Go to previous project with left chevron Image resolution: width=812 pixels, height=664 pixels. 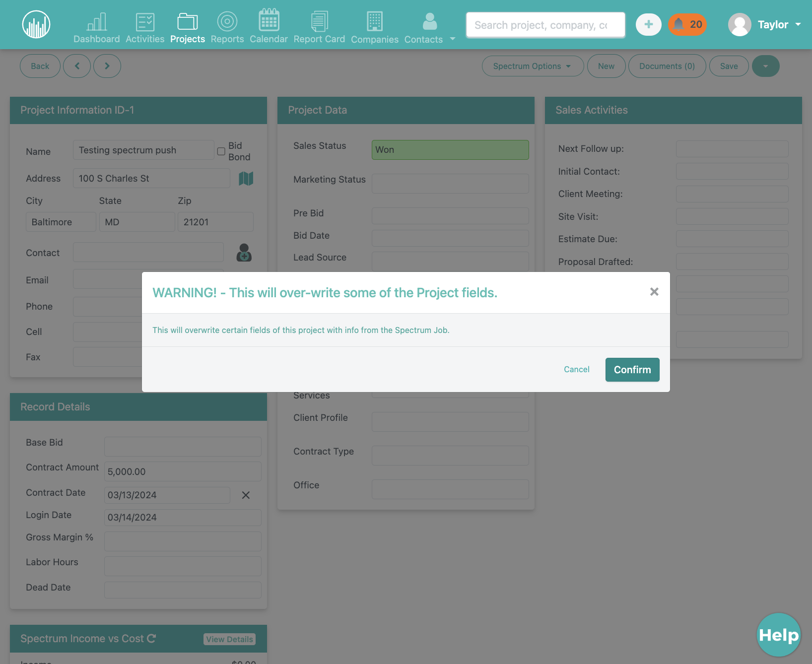77,66
